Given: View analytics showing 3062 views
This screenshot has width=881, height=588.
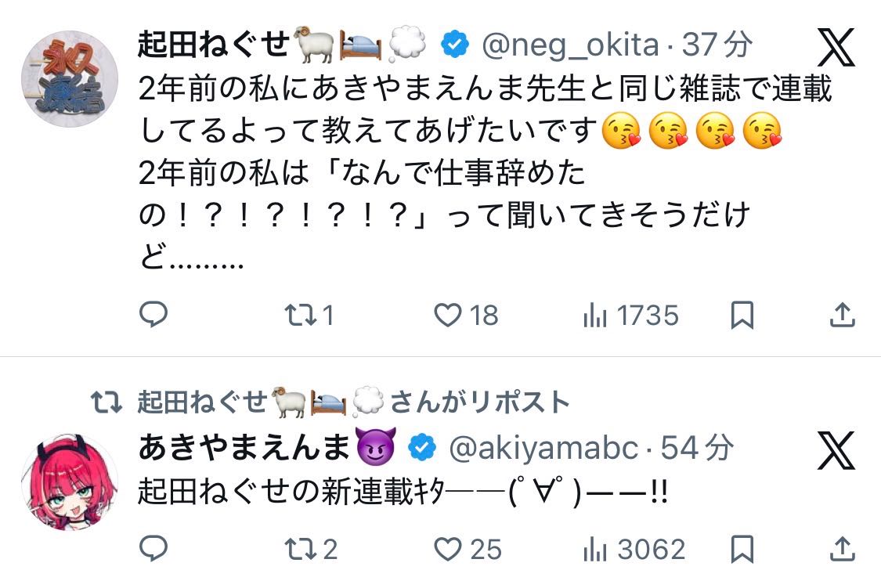Looking at the screenshot, I should (600, 550).
